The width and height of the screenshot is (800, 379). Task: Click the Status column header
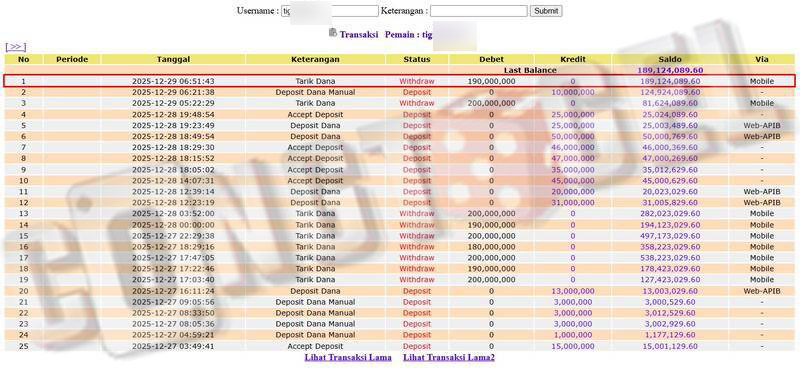(x=417, y=59)
